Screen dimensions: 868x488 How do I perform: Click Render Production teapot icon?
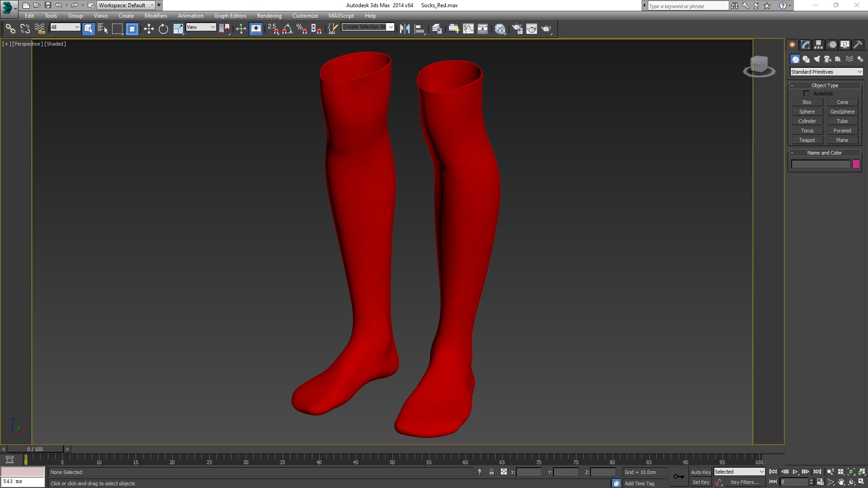click(546, 29)
